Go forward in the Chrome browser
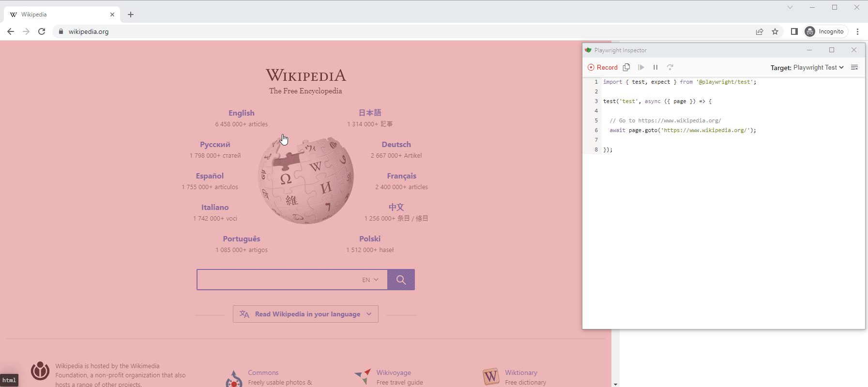The image size is (868, 387). point(26,31)
